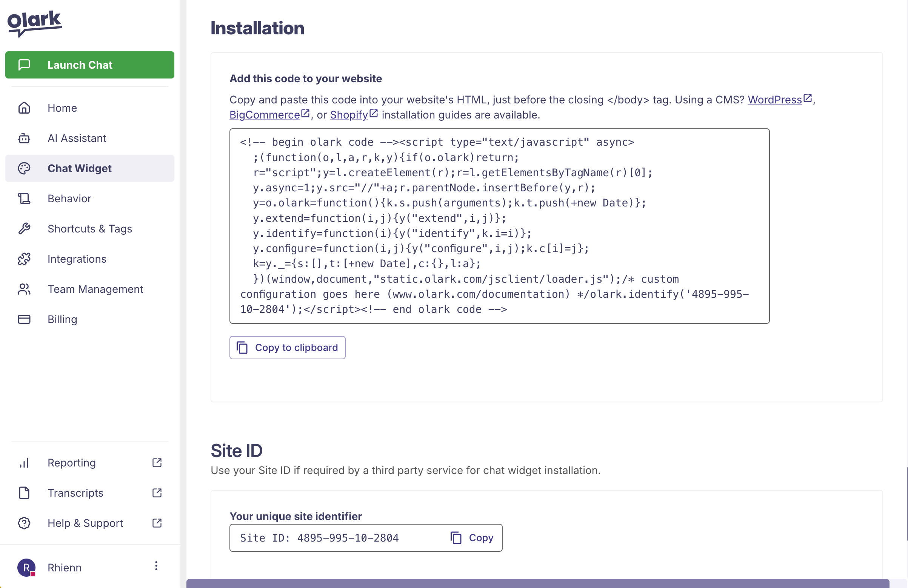Copy the Site ID using the Copy button
Screen dimensions: 908x588
(472, 538)
